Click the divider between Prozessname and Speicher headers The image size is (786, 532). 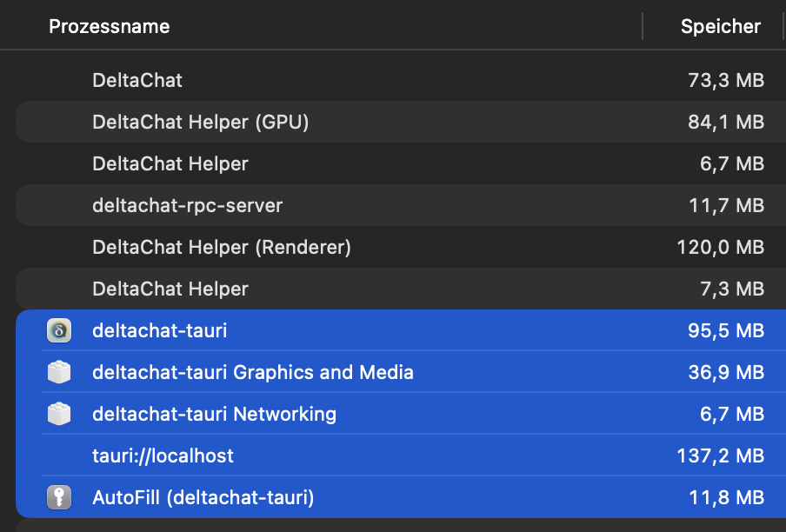643,26
